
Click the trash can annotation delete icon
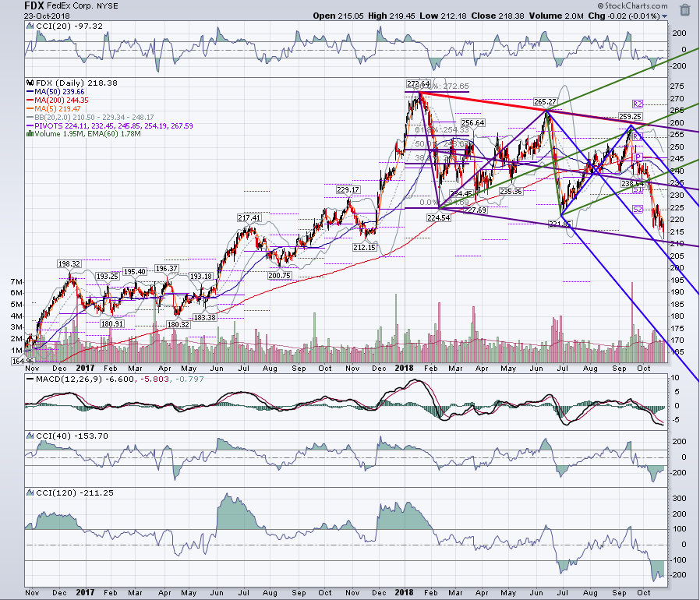(685, 10)
